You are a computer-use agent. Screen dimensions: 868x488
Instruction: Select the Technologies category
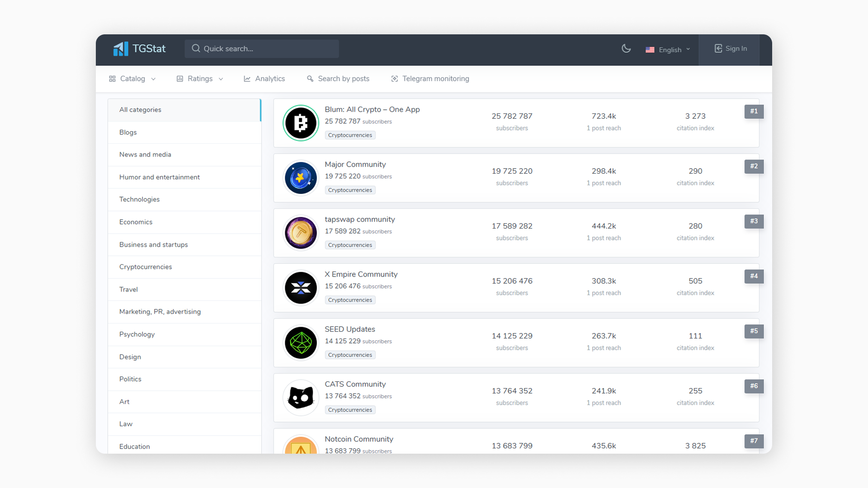[184, 199]
